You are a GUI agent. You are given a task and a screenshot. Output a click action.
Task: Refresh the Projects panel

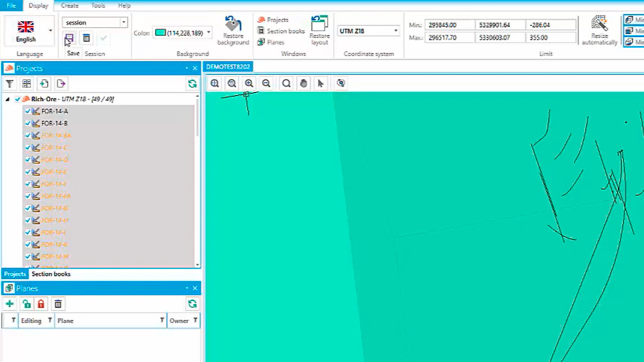tap(192, 84)
